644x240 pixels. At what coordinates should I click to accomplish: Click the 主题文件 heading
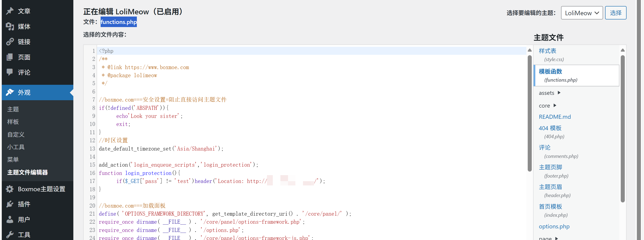point(549,38)
